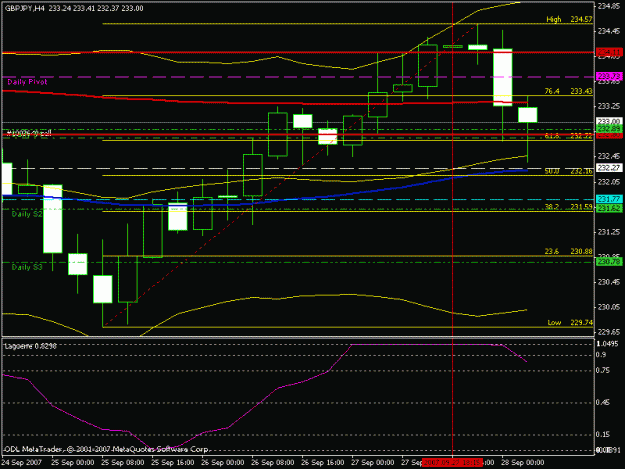This screenshot has height=469, width=625.
Task: Click the green 231.62 price tag
Action: 609,208
